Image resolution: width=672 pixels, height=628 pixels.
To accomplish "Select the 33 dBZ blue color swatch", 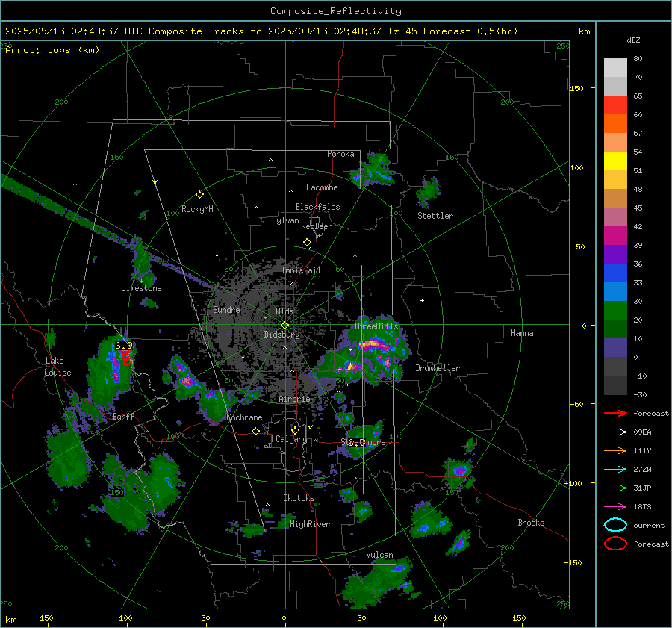I will click(615, 273).
